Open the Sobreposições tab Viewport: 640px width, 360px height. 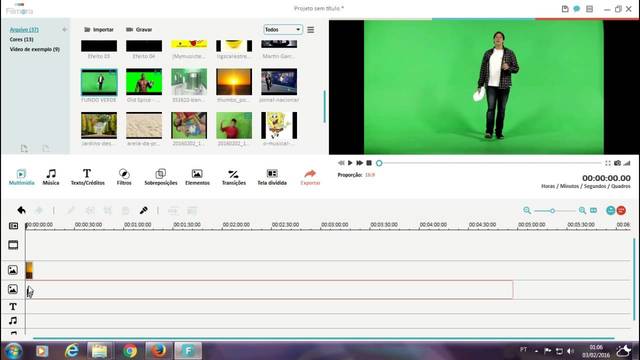point(161,177)
